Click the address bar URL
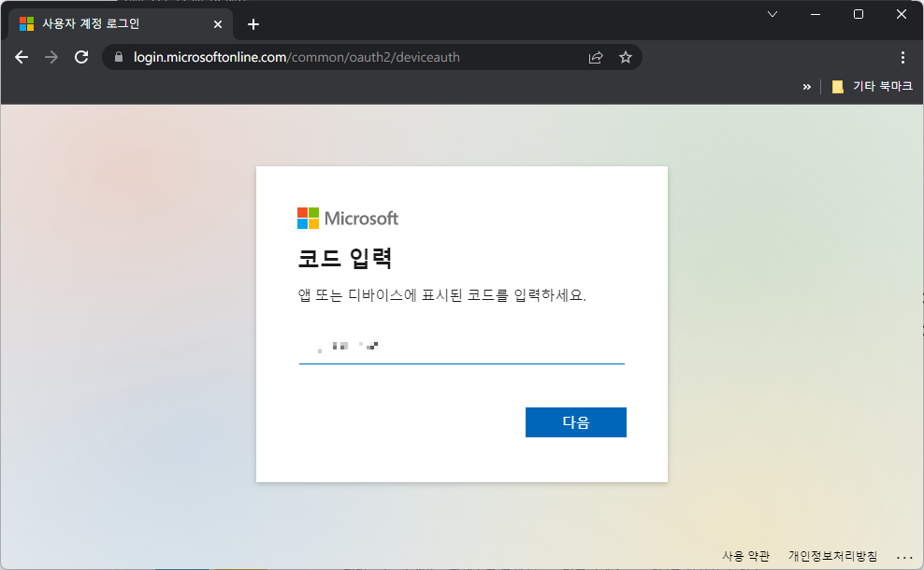The width and height of the screenshot is (924, 570). [x=296, y=57]
